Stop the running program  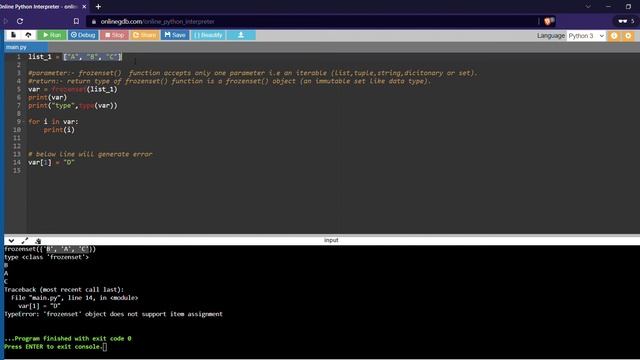115,35
